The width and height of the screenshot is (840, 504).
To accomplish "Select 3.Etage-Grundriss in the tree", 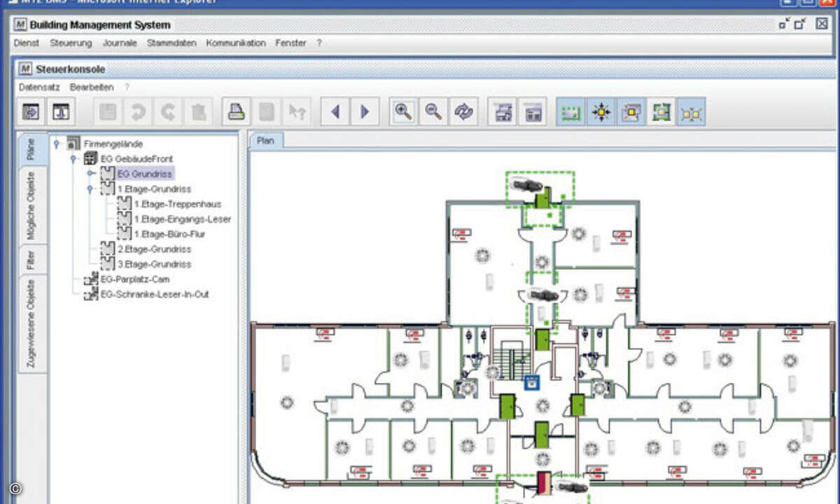I will pos(154,265).
